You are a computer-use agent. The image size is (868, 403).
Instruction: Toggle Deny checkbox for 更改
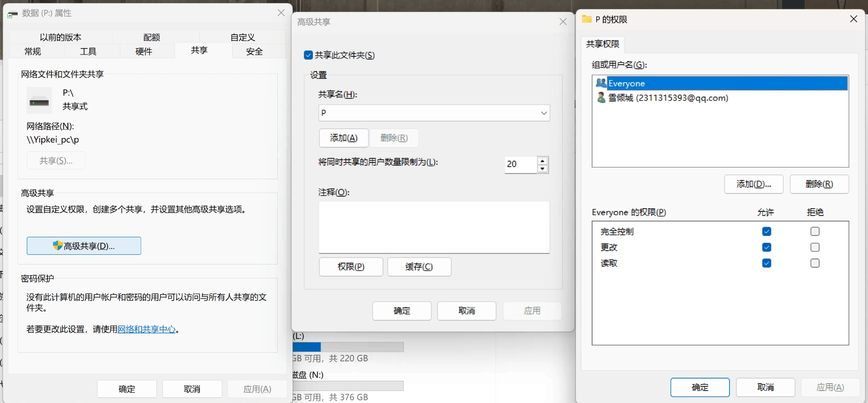pyautogui.click(x=815, y=247)
